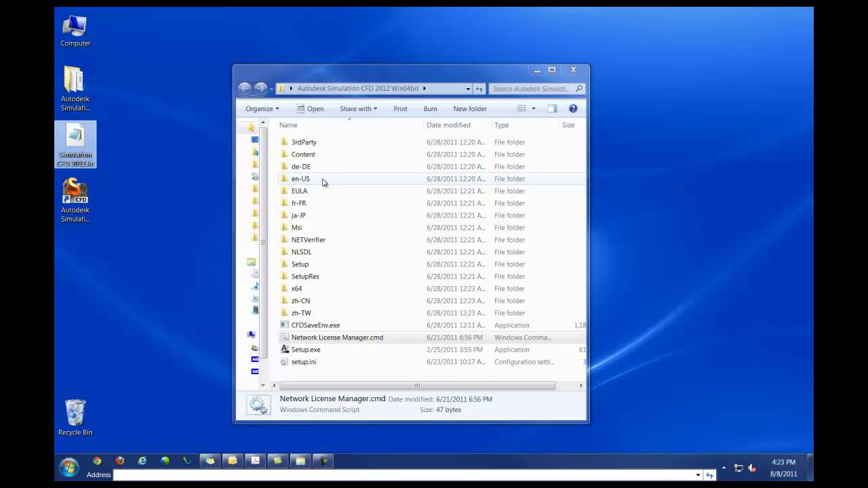Open the taskbar Address bar dropdown

click(698, 475)
